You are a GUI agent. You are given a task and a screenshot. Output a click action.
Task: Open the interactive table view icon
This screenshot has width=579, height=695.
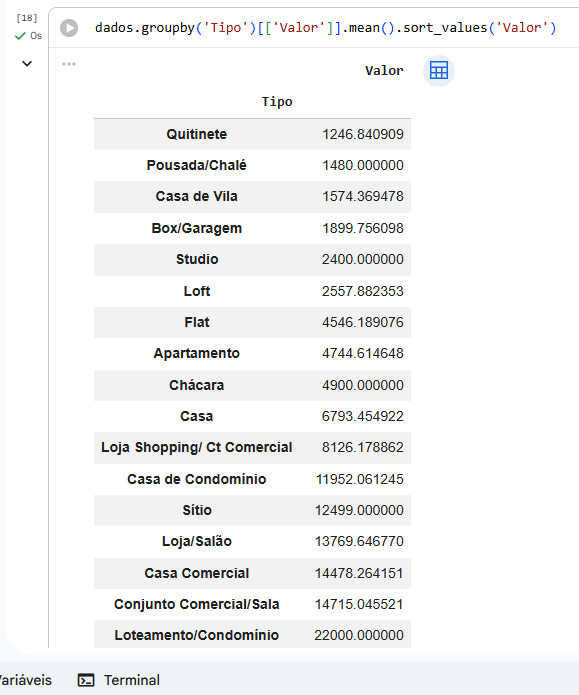point(439,71)
